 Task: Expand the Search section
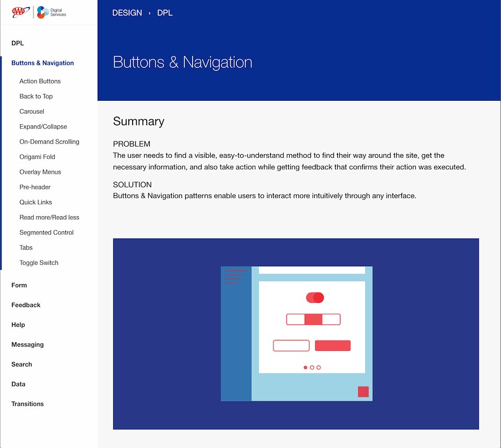pyautogui.click(x=21, y=364)
